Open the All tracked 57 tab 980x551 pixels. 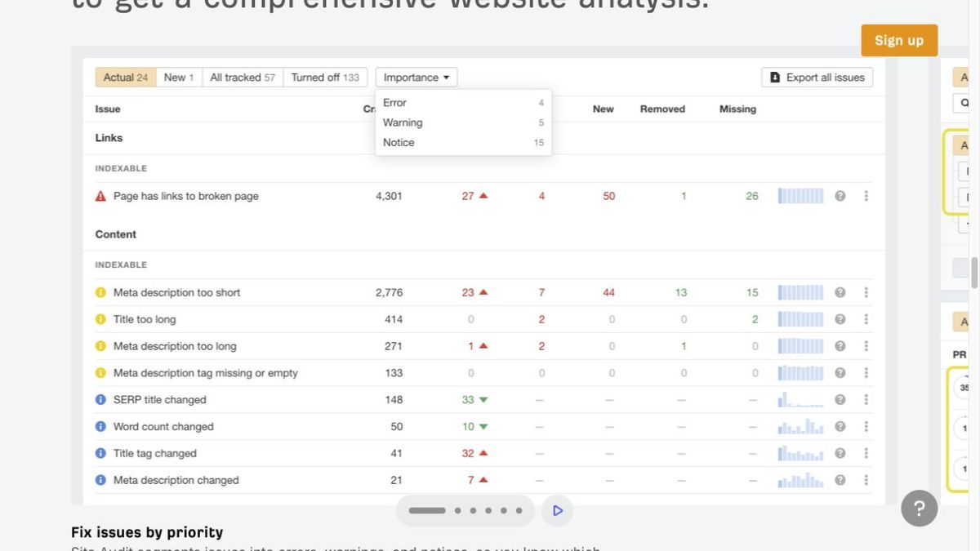point(243,78)
